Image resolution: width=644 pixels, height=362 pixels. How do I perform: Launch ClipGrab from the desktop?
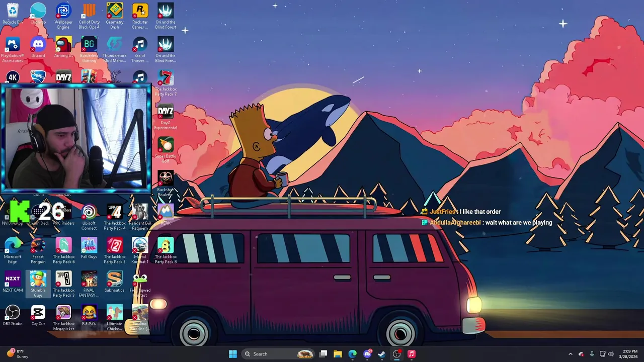[x=38, y=14]
